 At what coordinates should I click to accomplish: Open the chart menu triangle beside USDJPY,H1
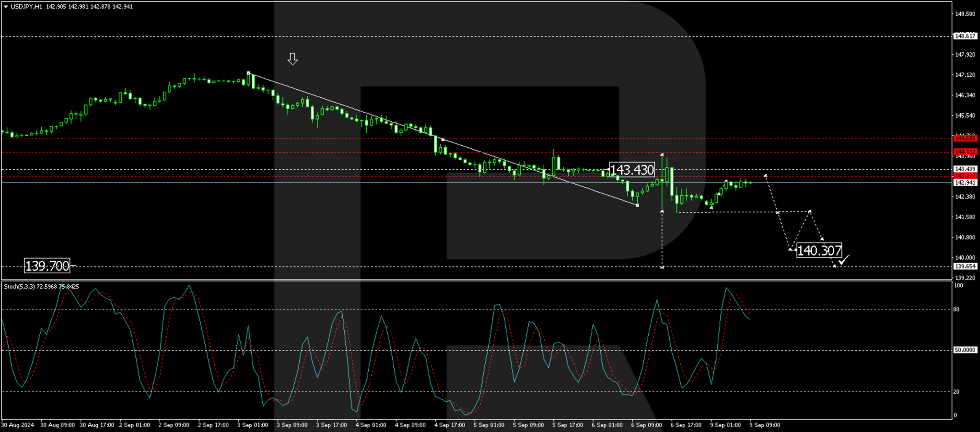[x=6, y=7]
